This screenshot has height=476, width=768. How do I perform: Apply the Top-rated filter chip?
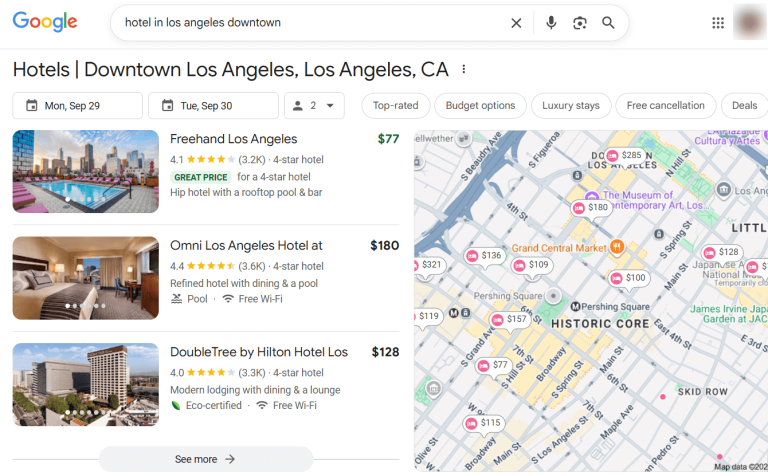point(396,106)
